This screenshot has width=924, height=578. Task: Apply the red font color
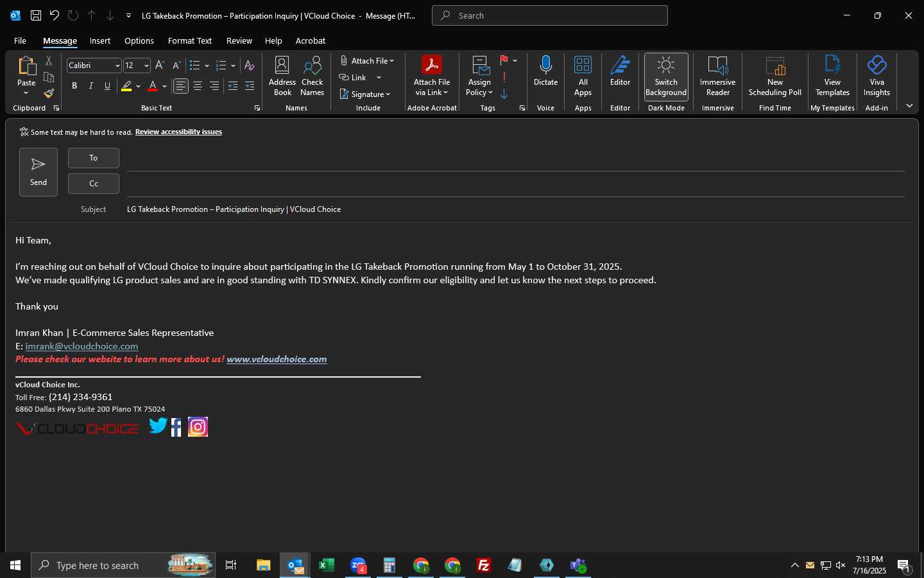tap(153, 86)
